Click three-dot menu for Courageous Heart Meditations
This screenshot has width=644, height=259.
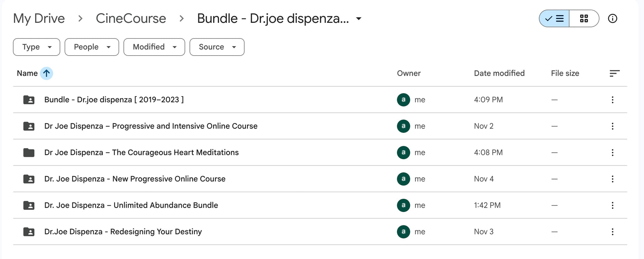pyautogui.click(x=612, y=152)
